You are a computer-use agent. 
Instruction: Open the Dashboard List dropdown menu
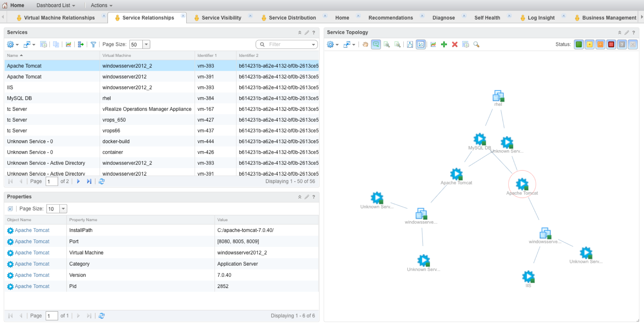[x=56, y=5]
